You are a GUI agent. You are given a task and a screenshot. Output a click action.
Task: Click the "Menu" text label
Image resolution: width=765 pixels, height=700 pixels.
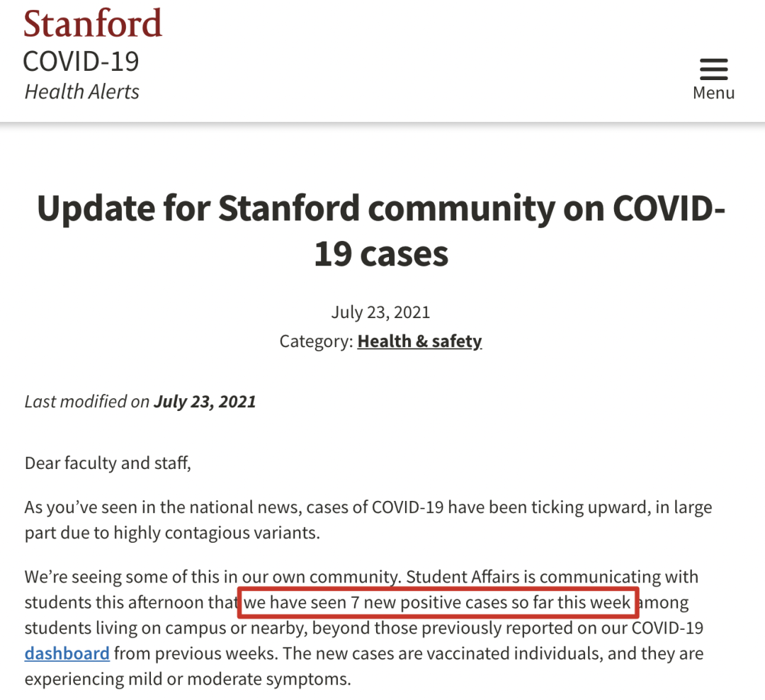click(713, 93)
